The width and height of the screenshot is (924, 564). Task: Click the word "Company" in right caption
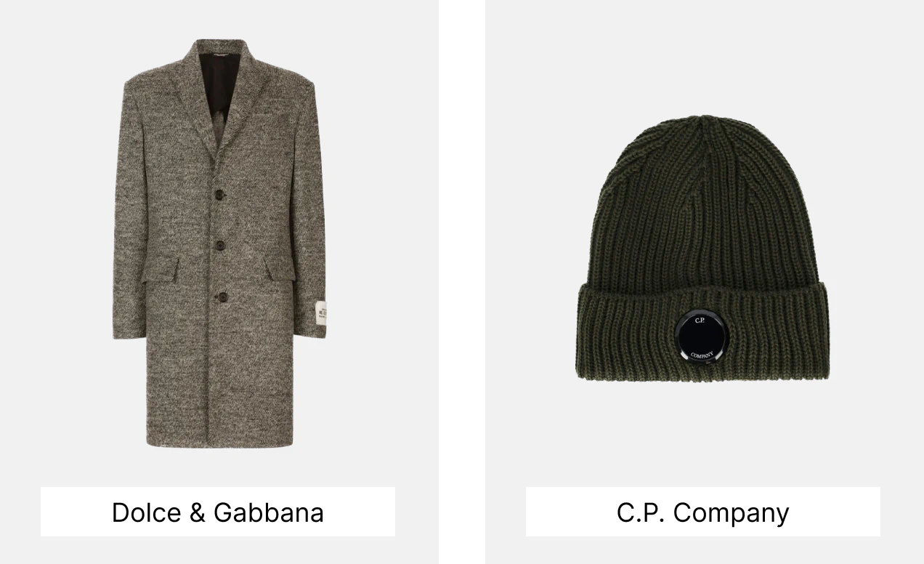click(731, 513)
